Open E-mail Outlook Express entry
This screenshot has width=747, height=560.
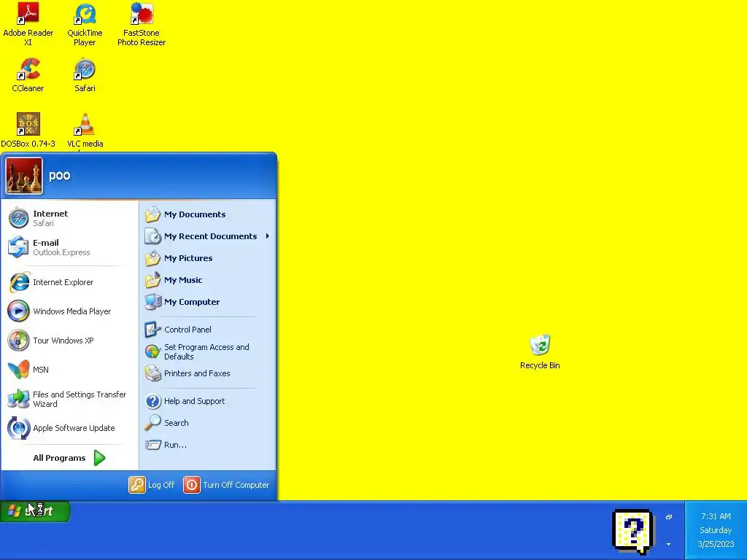click(69, 247)
